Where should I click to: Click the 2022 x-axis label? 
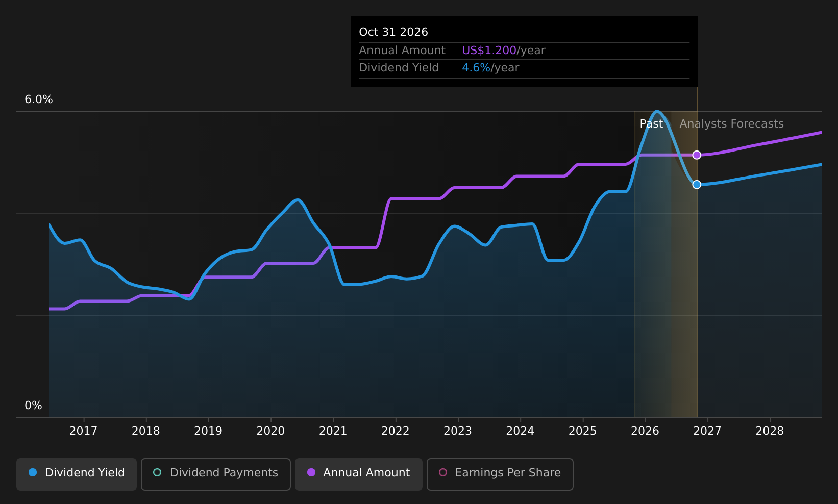(x=396, y=431)
